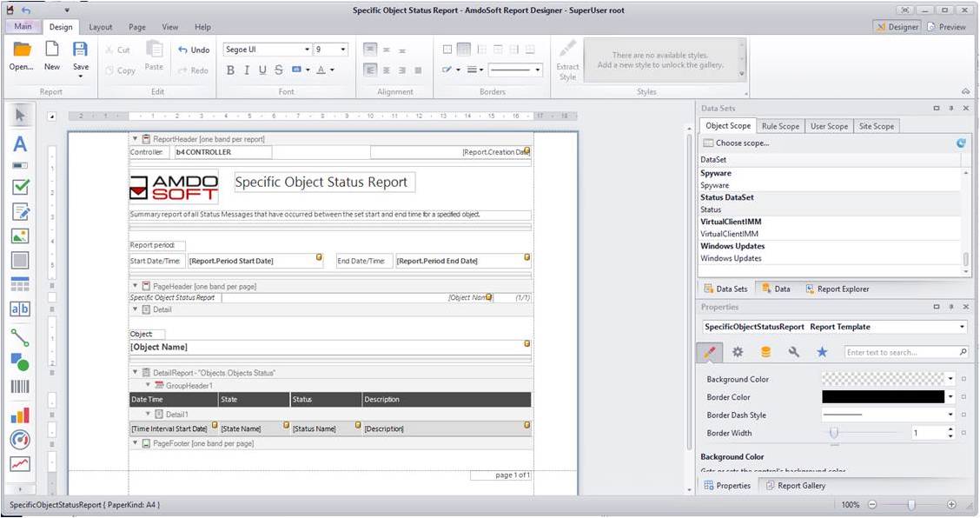Show favorite properties with the star icon
The image size is (980, 518).
point(822,352)
